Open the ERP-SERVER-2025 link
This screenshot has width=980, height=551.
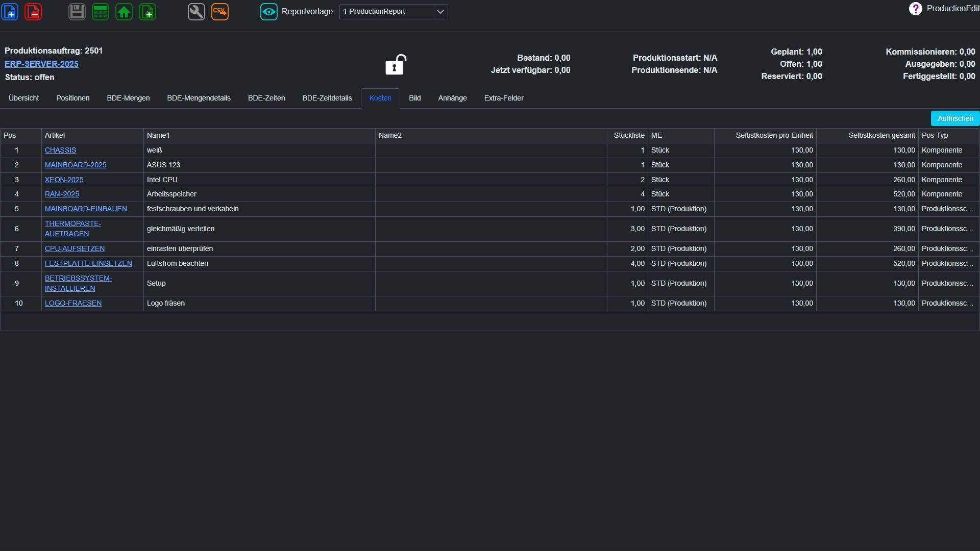click(41, 64)
